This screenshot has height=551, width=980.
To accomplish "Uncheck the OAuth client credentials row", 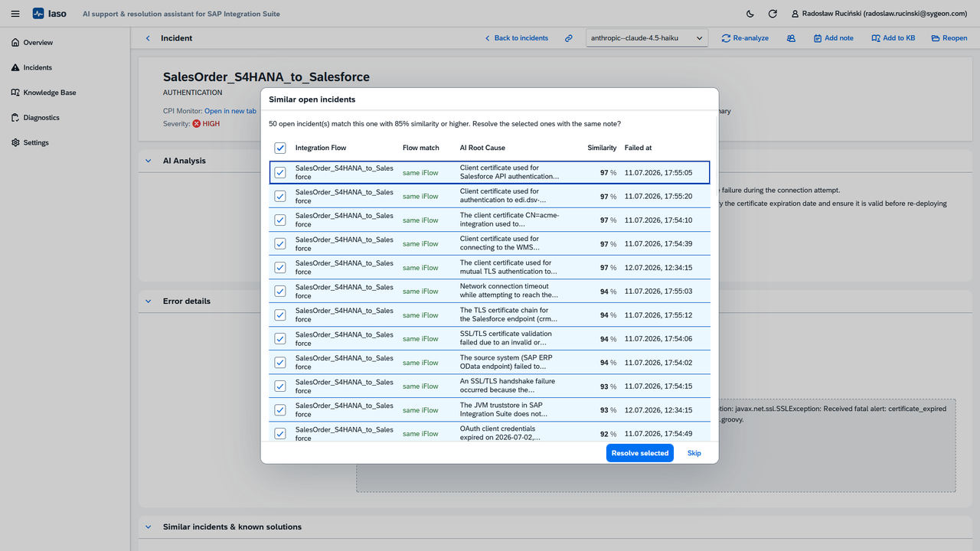I will tap(280, 433).
